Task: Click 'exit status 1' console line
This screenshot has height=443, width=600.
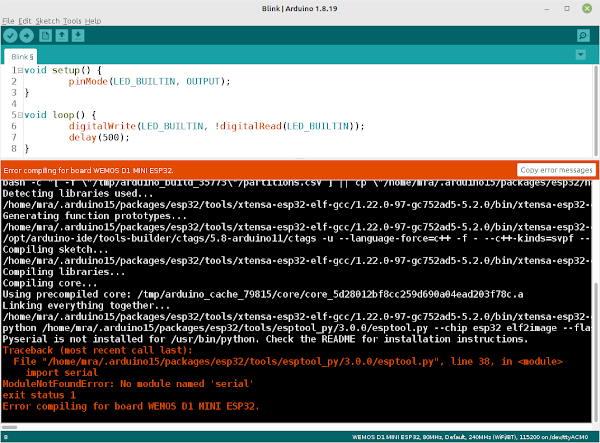Action: (39, 395)
